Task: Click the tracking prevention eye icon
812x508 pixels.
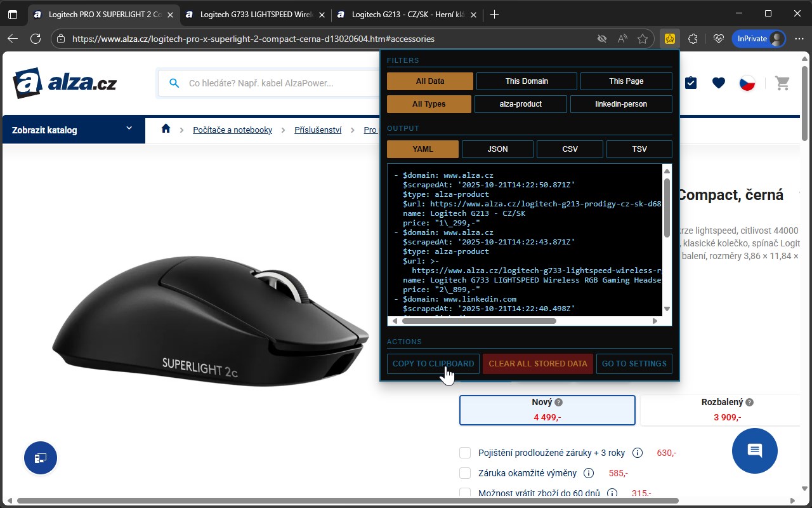Action: [602, 39]
